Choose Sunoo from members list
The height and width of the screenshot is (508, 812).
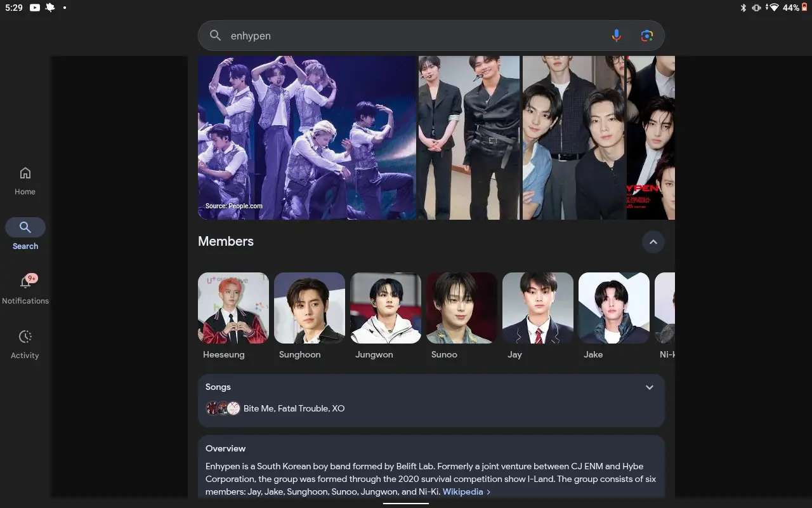point(462,309)
